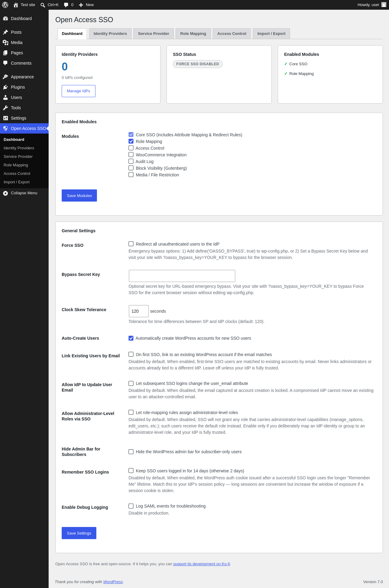Switch to the Identity Providers tab

pos(110,34)
